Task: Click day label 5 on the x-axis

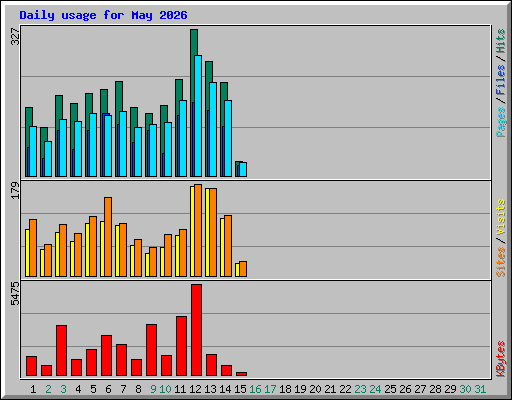Action: click(x=93, y=389)
